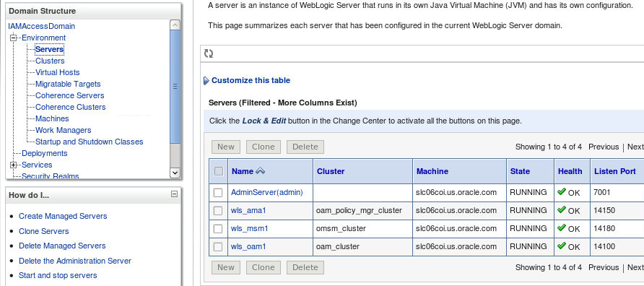This screenshot has width=644, height=286.
Task: Toggle the select-all checkbox in table header
Action: (219, 171)
